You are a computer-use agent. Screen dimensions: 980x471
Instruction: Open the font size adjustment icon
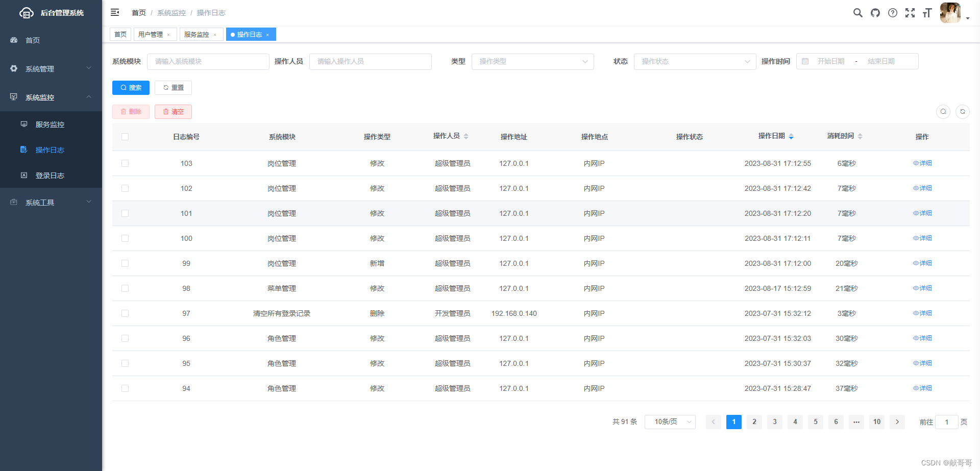pos(927,13)
